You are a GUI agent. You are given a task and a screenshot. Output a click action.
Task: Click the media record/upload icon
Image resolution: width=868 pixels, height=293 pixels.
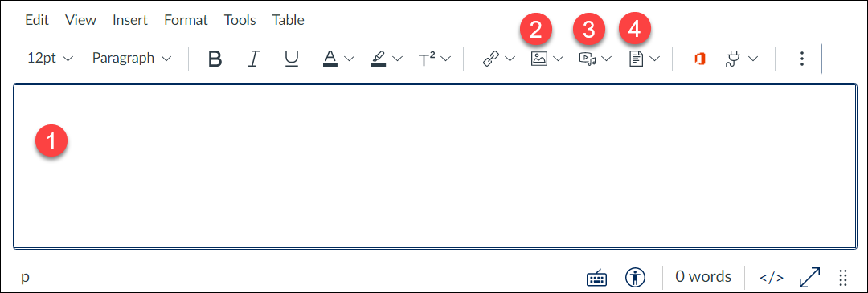(588, 59)
